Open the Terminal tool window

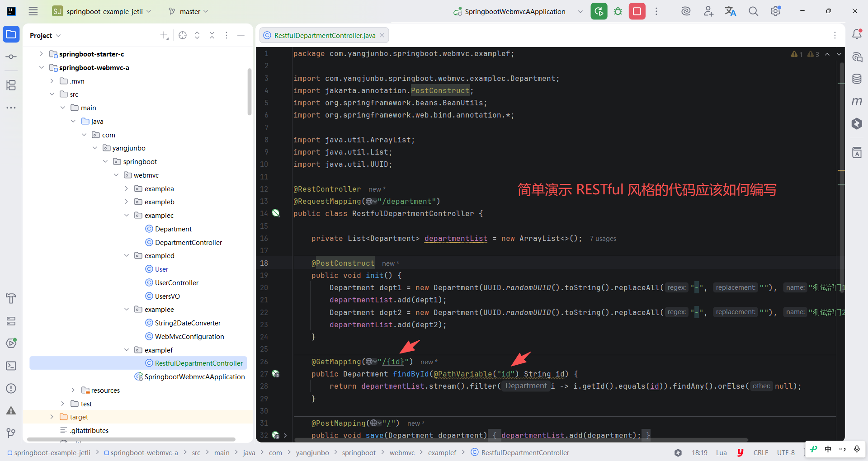click(11, 366)
